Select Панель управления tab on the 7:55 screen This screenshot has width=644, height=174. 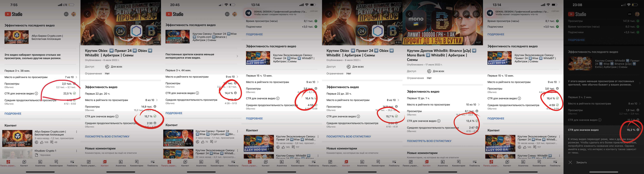[x=8, y=163]
